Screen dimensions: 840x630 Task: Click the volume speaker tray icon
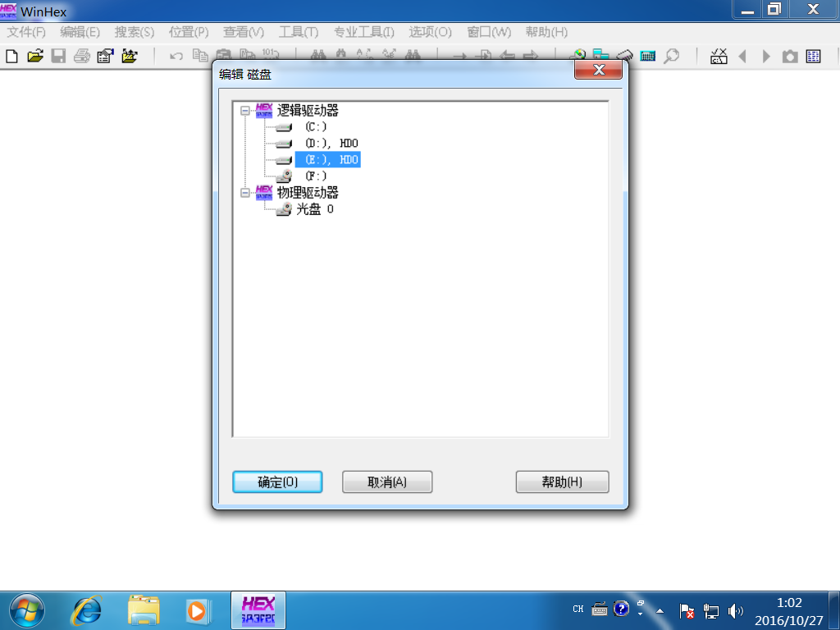pyautogui.click(x=736, y=610)
